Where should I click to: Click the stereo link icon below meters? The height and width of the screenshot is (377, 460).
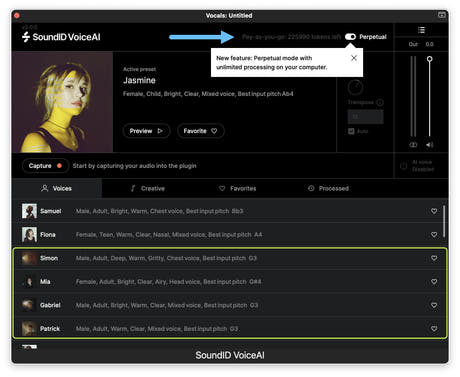click(x=413, y=145)
